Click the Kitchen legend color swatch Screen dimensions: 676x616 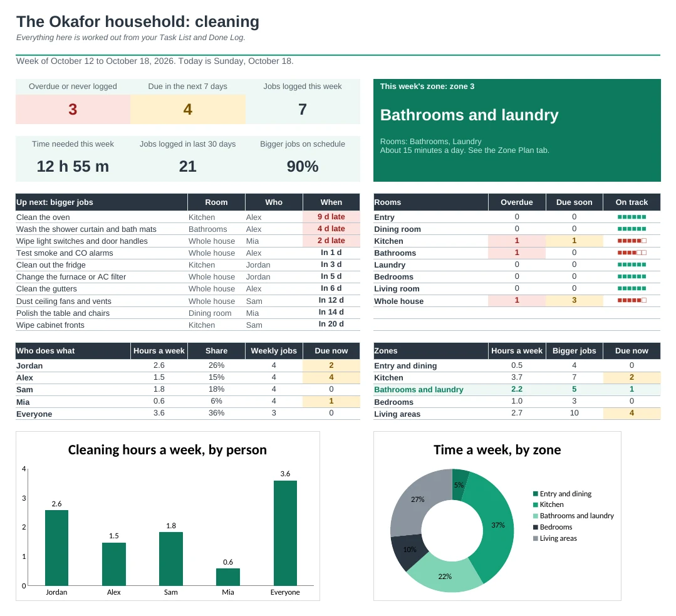tap(536, 504)
